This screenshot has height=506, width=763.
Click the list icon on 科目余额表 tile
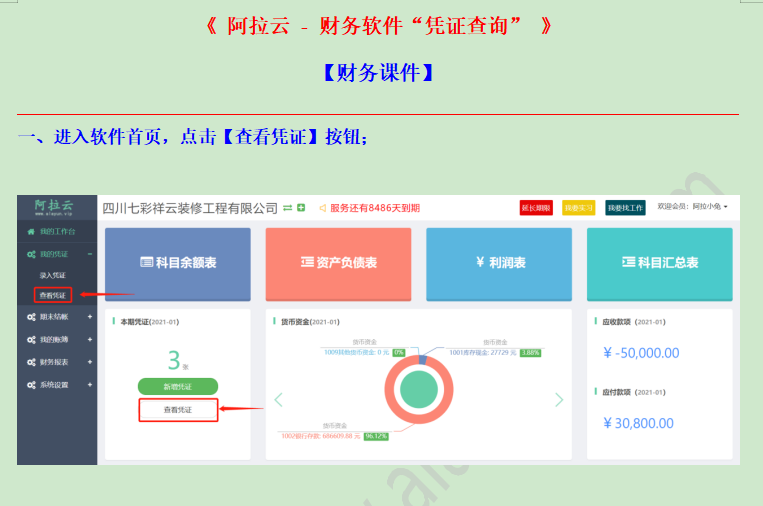(146, 262)
